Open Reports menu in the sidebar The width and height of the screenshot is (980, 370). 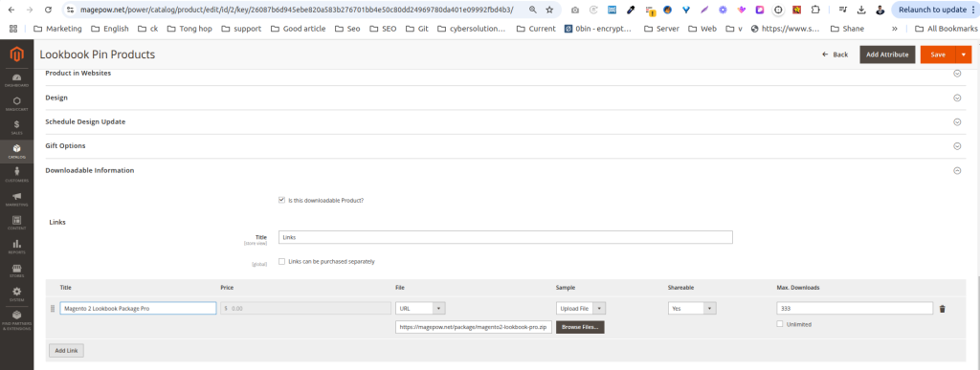click(x=16, y=247)
